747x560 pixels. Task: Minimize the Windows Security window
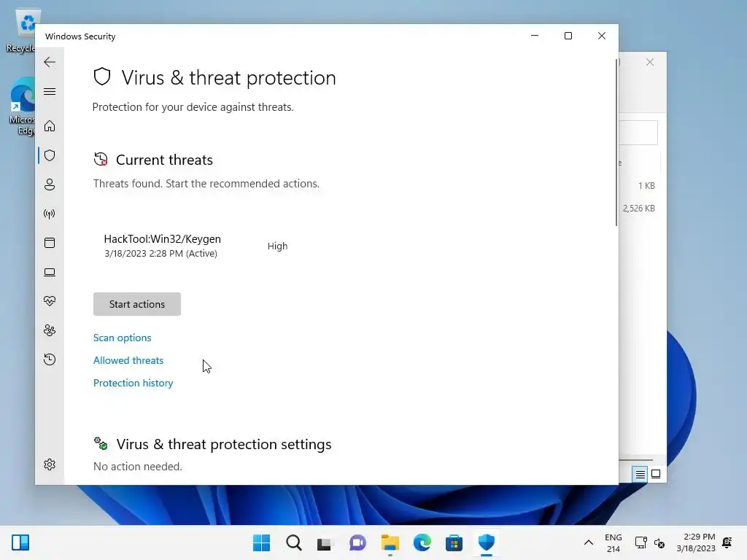click(535, 36)
